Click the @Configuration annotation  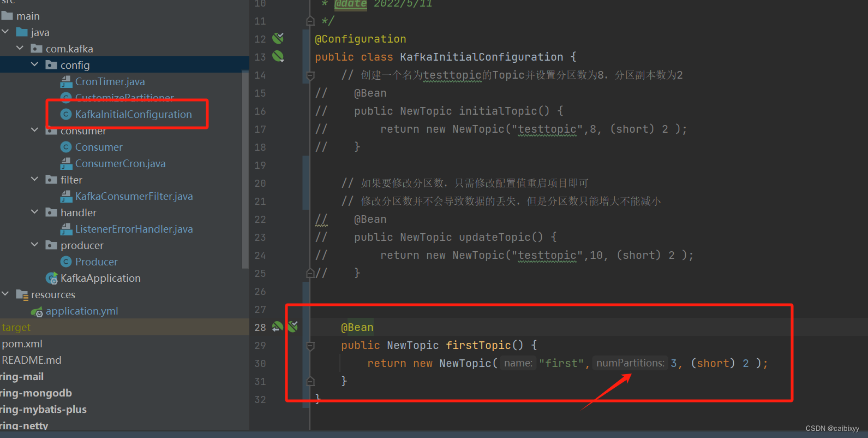click(x=361, y=39)
